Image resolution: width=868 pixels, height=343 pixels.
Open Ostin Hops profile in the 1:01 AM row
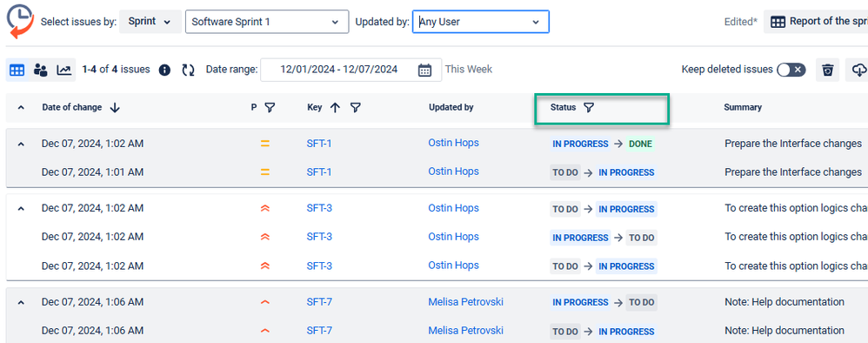453,171
